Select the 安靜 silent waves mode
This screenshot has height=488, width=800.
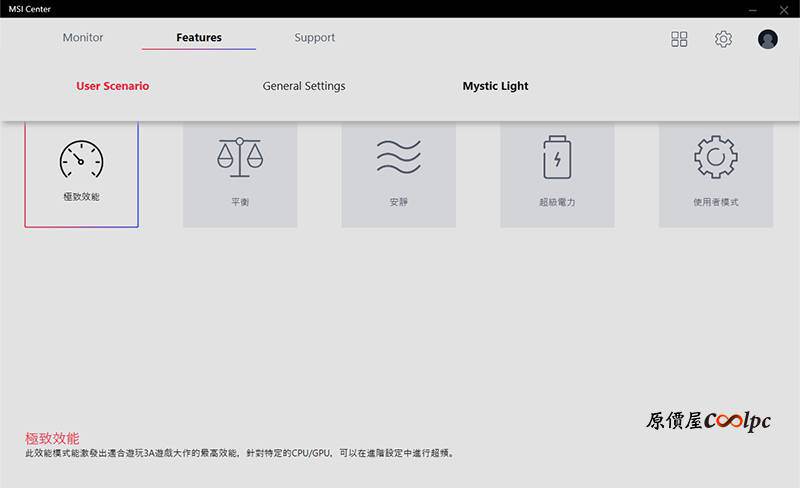398,174
